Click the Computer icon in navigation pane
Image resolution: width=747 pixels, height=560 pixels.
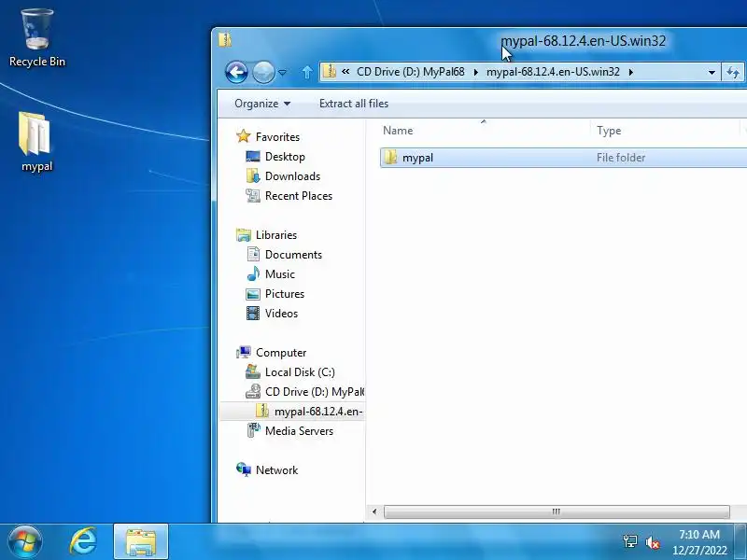pyautogui.click(x=244, y=353)
